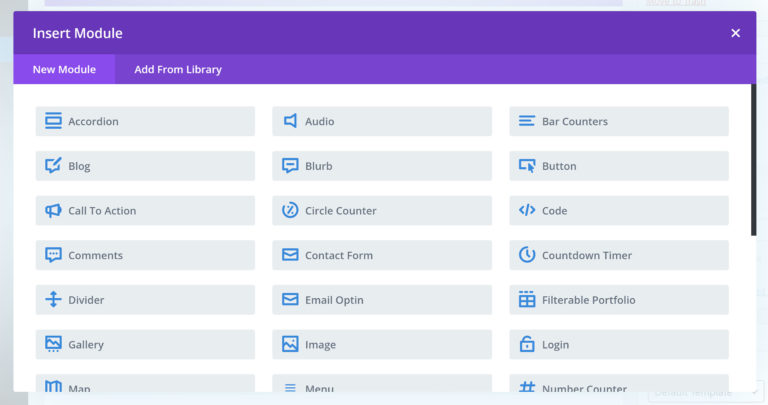Screen dimensions: 768x405
Task: Click the Comments bubble icon
Action: [x=53, y=255]
